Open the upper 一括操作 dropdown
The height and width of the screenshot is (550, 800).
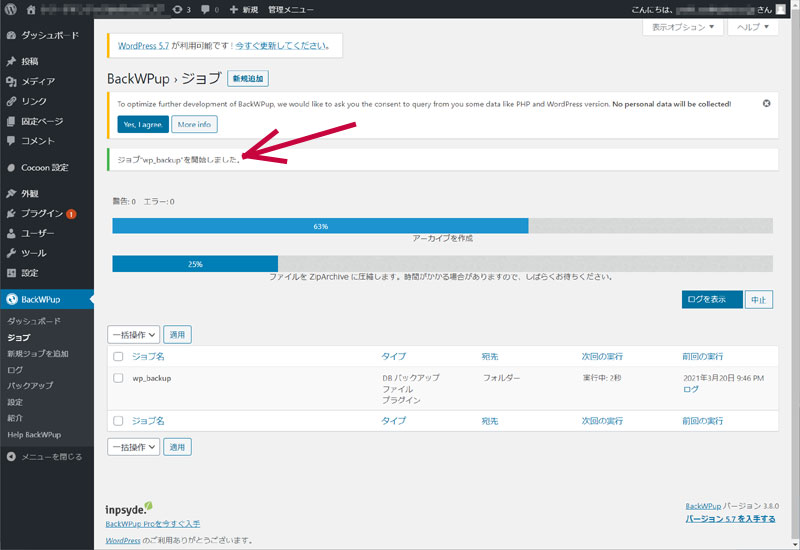134,335
